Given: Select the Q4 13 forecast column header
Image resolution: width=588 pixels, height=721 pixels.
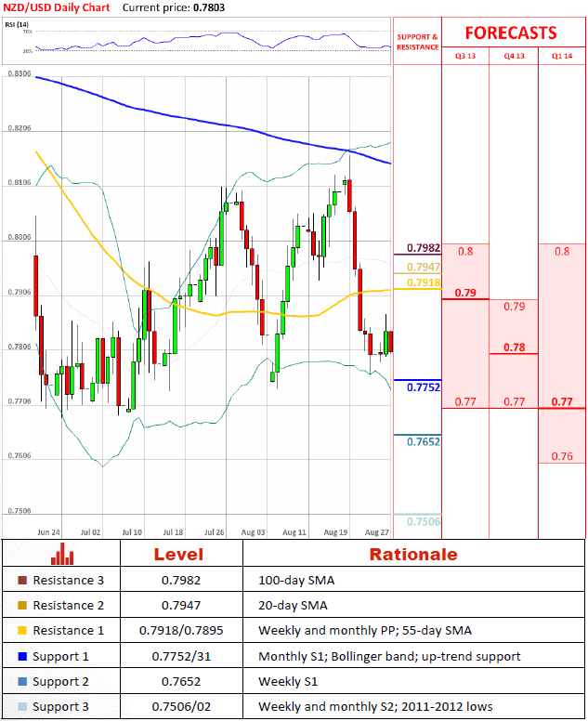Looking at the screenshot, I should click(x=514, y=56).
